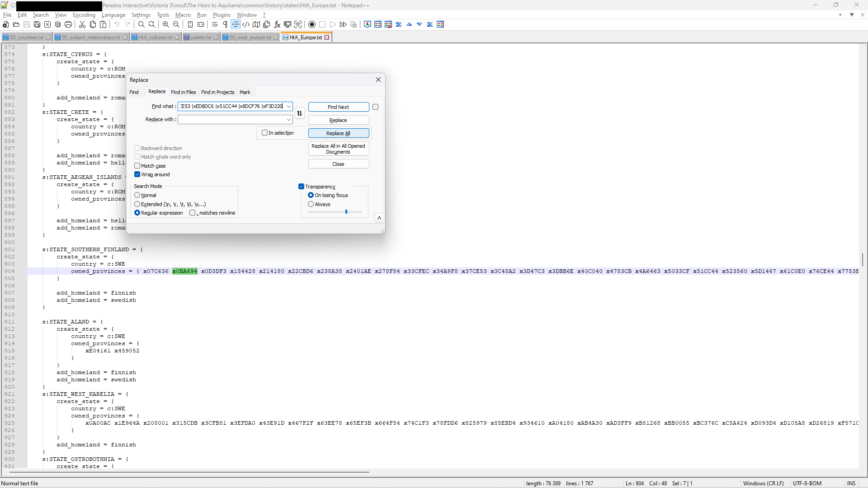Open the Encoding menu
The height and width of the screenshot is (488, 868).
tap(84, 15)
